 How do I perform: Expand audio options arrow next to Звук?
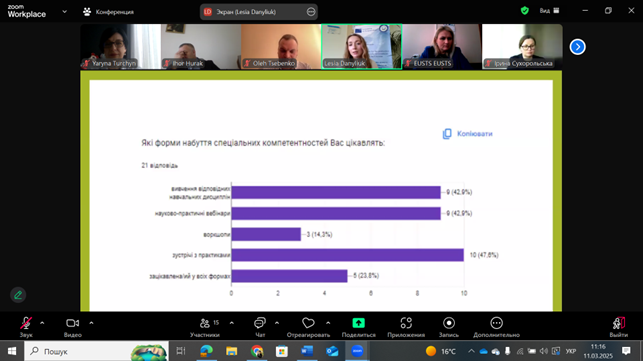point(42,323)
